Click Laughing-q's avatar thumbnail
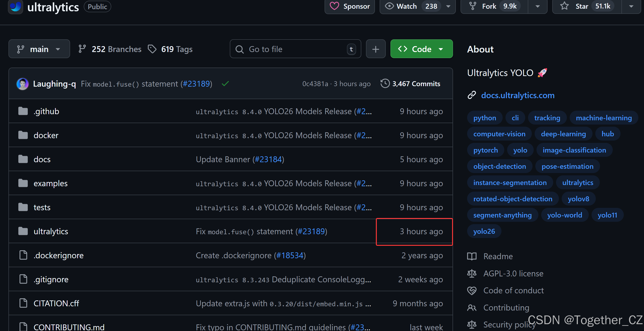 tap(23, 84)
